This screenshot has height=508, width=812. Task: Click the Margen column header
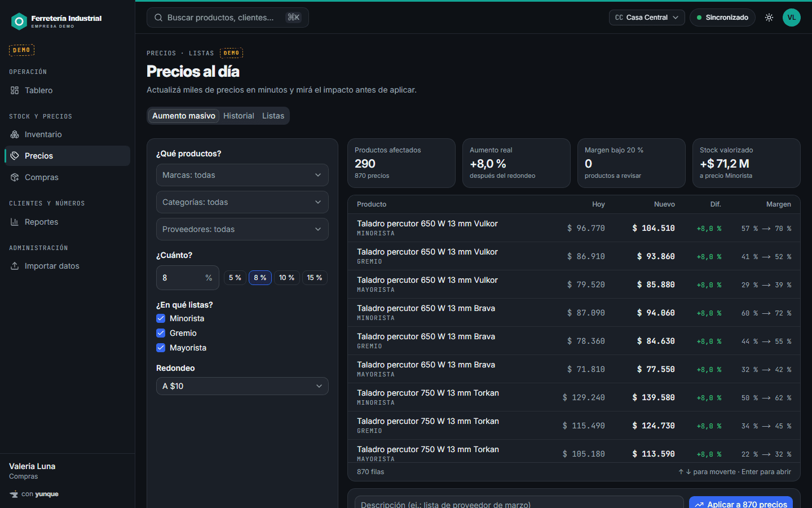click(778, 204)
